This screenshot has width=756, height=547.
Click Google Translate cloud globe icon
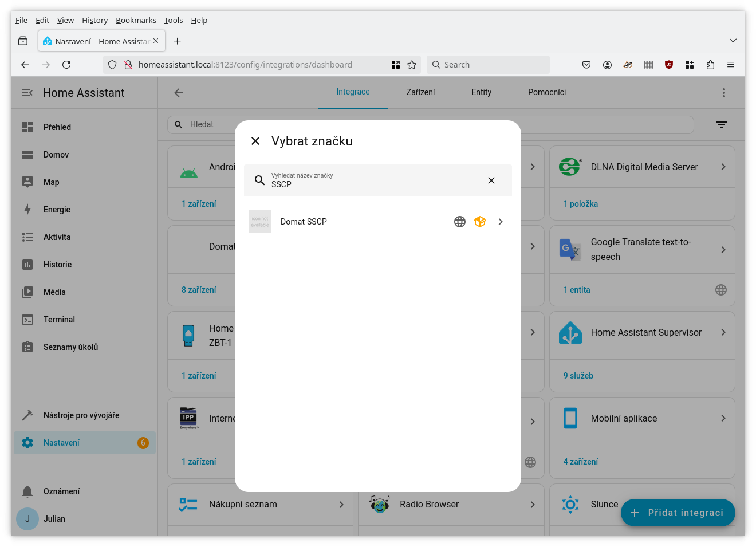(x=721, y=290)
